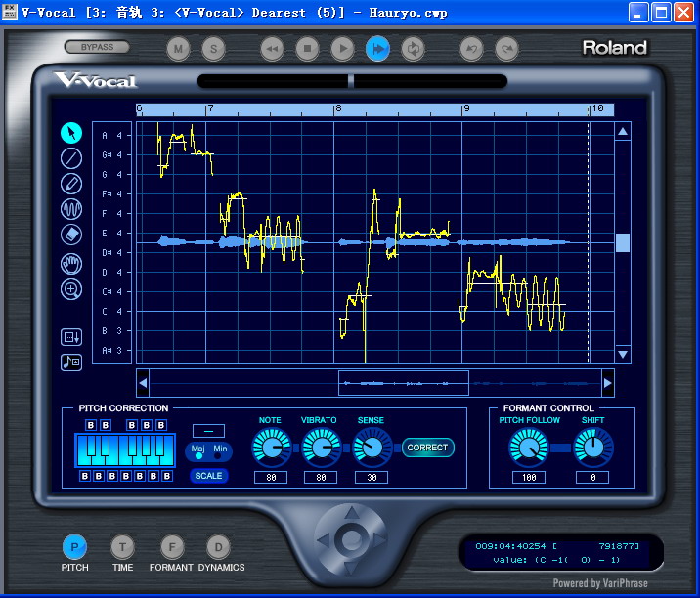Click the SENSE knob

(372, 448)
